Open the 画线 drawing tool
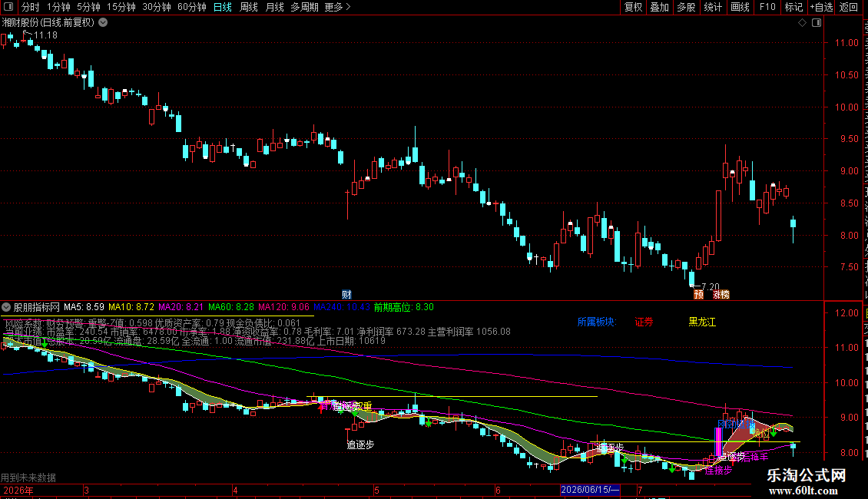 740,7
